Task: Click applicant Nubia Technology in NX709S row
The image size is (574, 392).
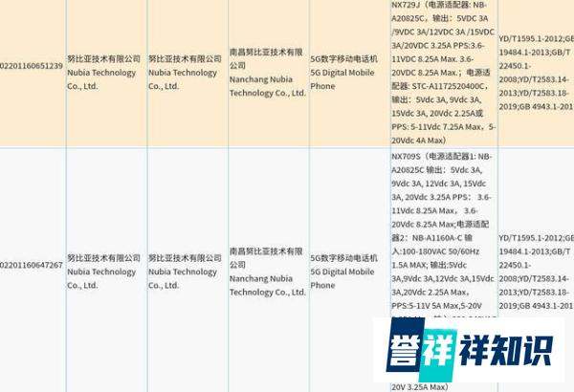Action: coord(103,272)
